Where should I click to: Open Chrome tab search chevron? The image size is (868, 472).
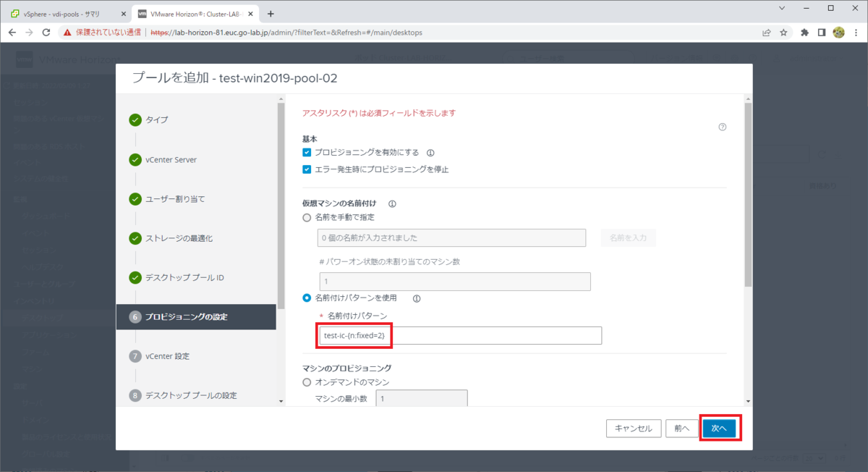point(783,8)
